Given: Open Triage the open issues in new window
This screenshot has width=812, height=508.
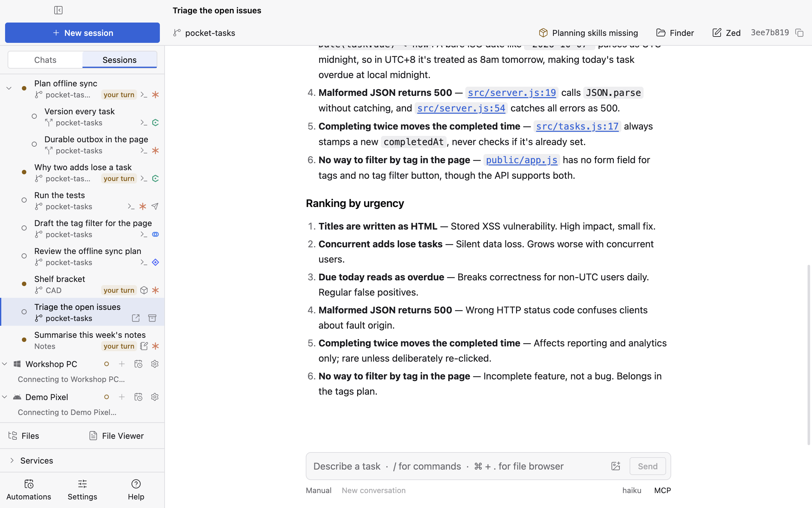Looking at the screenshot, I should (136, 318).
